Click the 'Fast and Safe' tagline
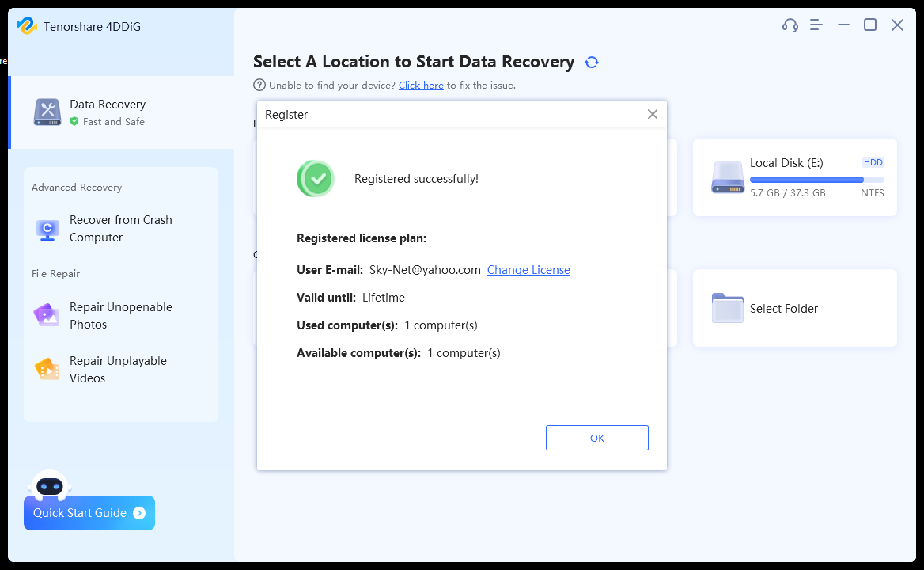 coord(114,121)
